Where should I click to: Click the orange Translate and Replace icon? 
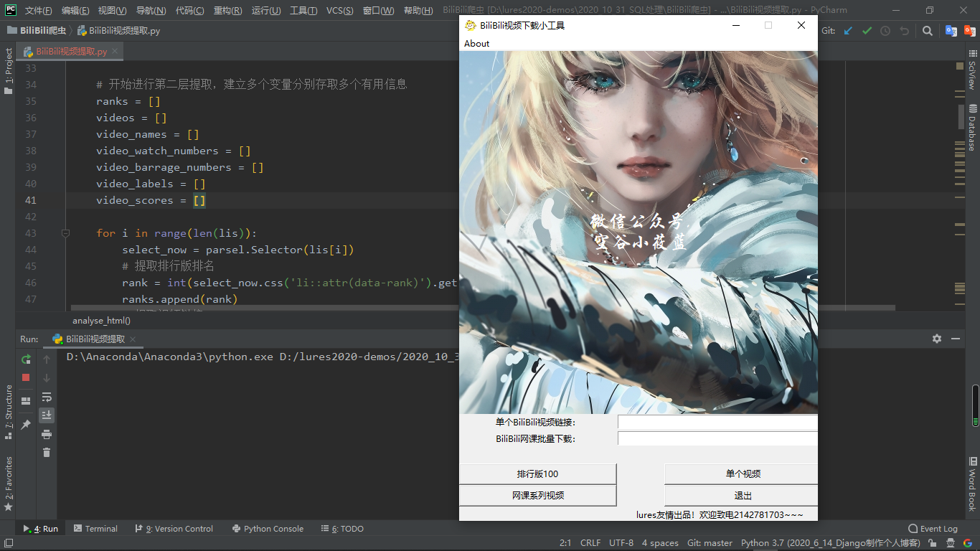[970, 31]
